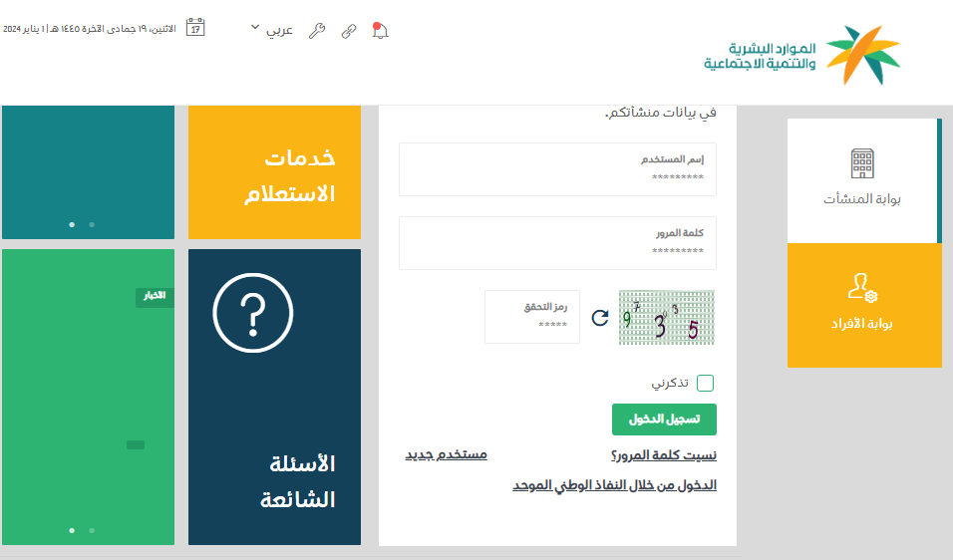Screen dimensions: 953x560
Task: Refresh the captcha verification image
Action: tap(599, 318)
